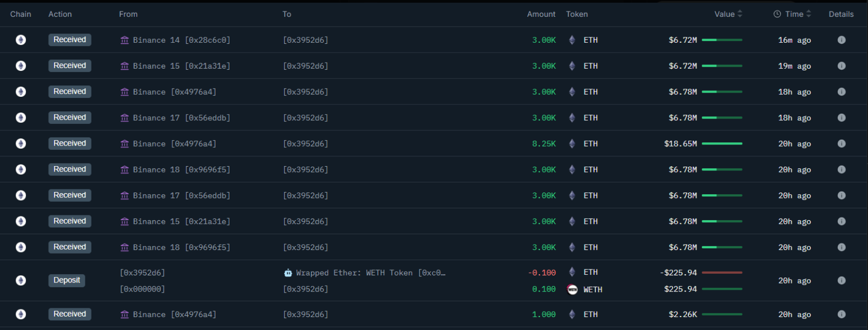
Task: Click the Amount column header
Action: 541,14
